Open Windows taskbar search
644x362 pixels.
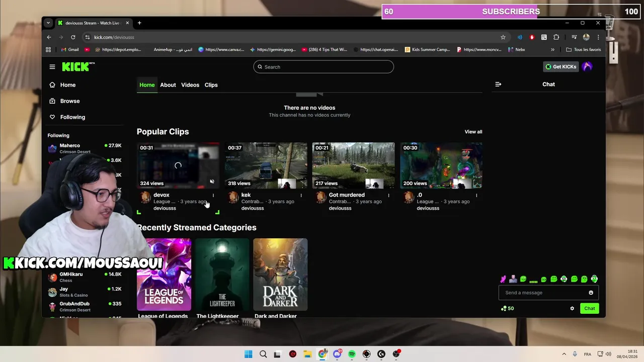tap(263, 354)
